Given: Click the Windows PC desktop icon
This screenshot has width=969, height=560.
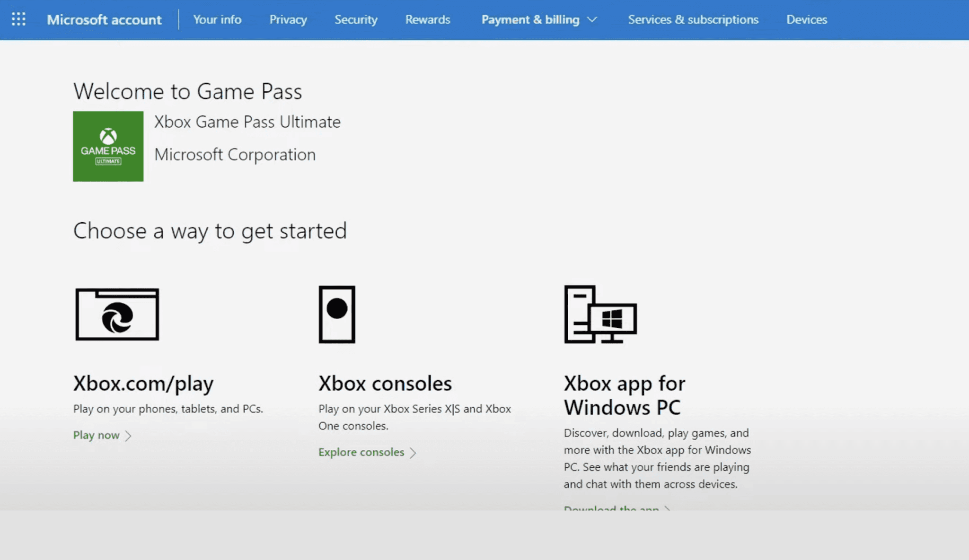Looking at the screenshot, I should tap(600, 315).
